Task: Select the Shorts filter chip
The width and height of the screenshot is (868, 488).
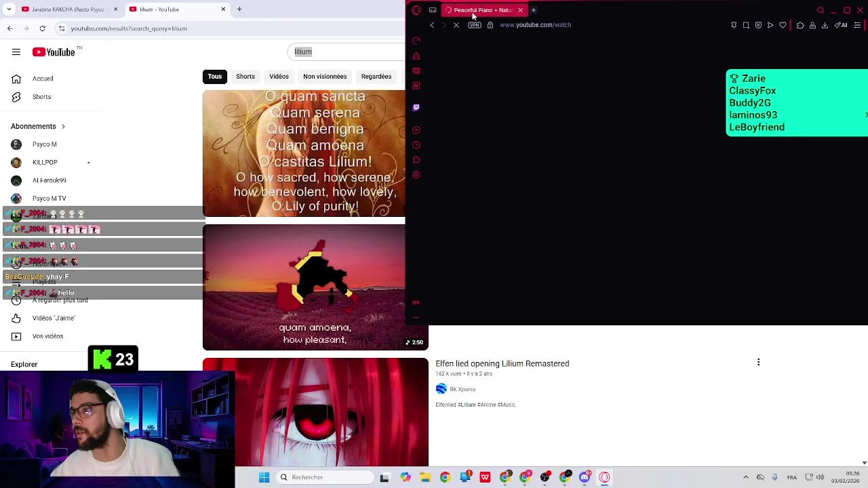Action: 245,77
